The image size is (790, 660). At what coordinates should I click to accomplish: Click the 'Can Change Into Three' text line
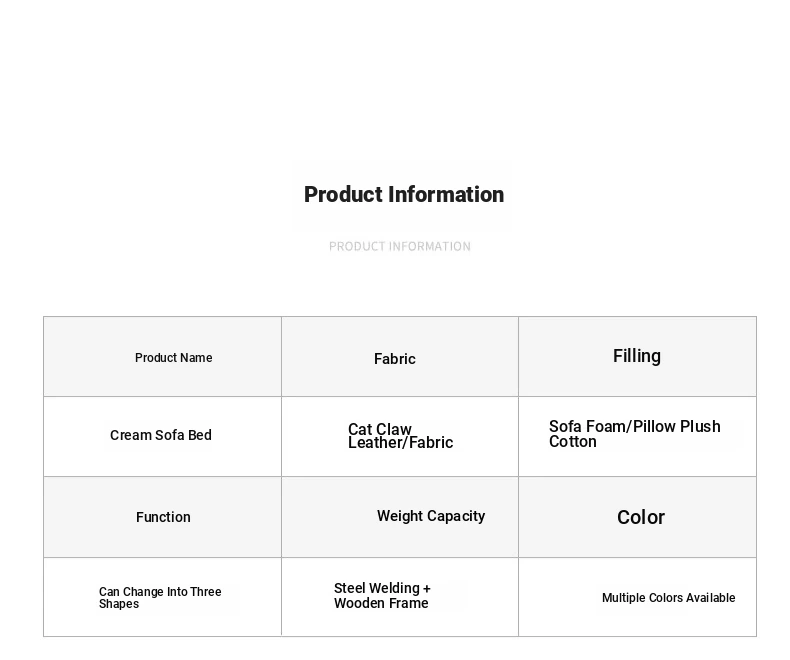[160, 592]
